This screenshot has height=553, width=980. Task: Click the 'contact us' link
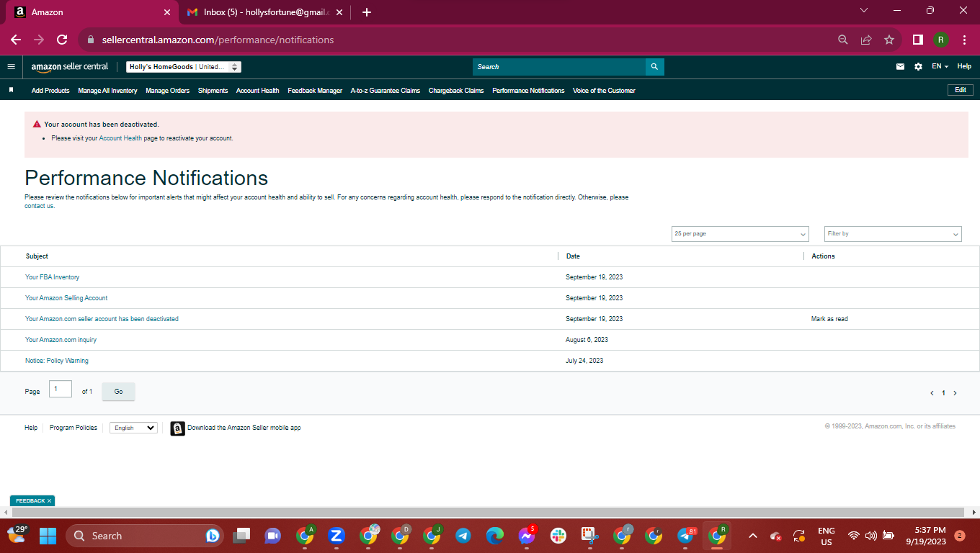click(39, 206)
